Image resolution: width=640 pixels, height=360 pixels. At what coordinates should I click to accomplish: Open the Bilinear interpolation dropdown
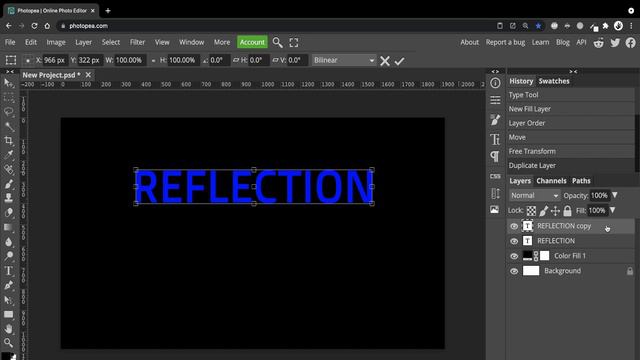pyautogui.click(x=344, y=60)
